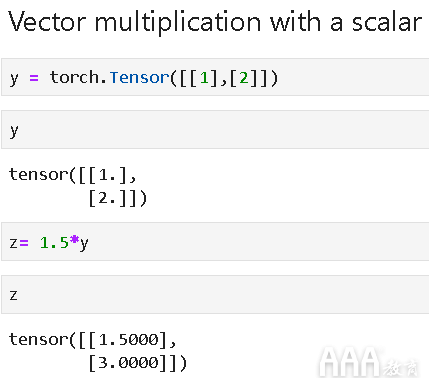Click the purple asterisk operator before y
This screenshot has height=383, width=429.
click(x=74, y=241)
